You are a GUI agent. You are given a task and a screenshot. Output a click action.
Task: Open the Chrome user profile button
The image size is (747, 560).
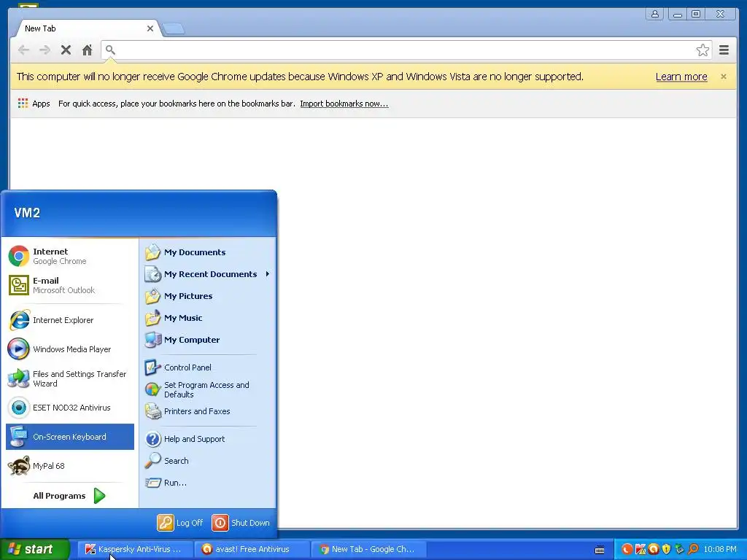[655, 14]
